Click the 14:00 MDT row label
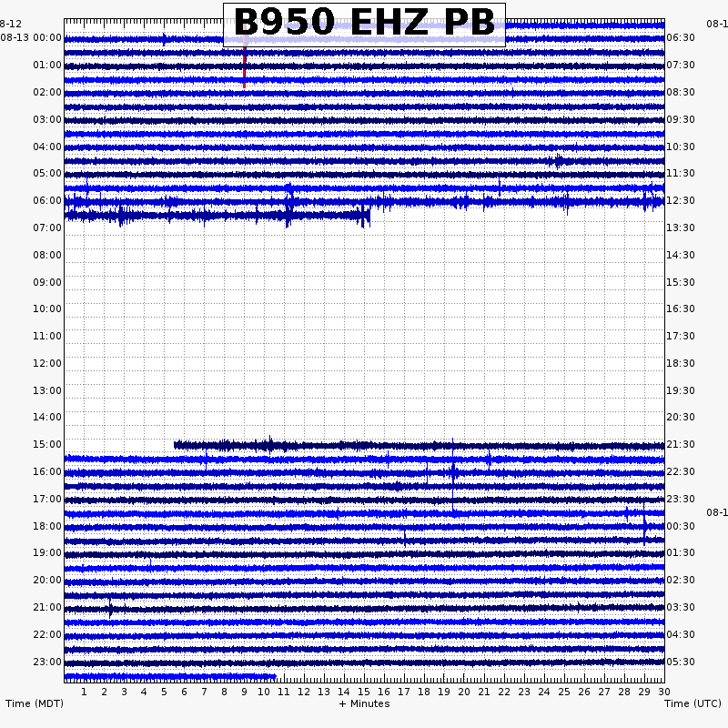This screenshot has width=728, height=728. (x=47, y=418)
